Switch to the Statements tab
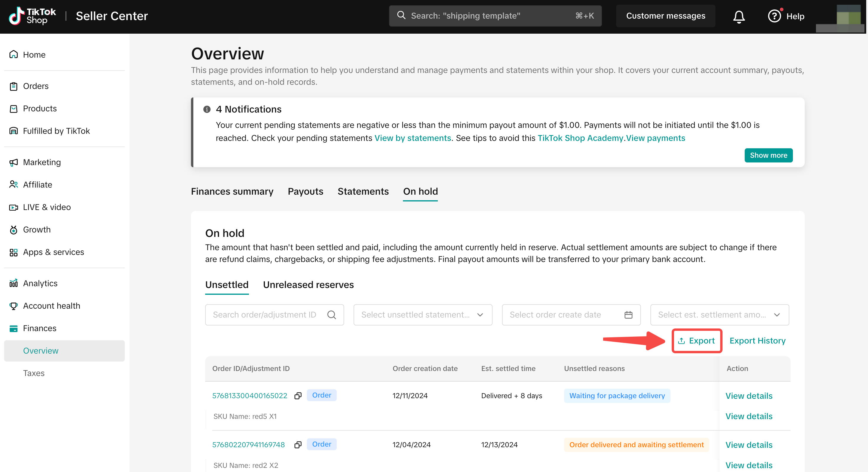This screenshot has width=868, height=472. 363,191
